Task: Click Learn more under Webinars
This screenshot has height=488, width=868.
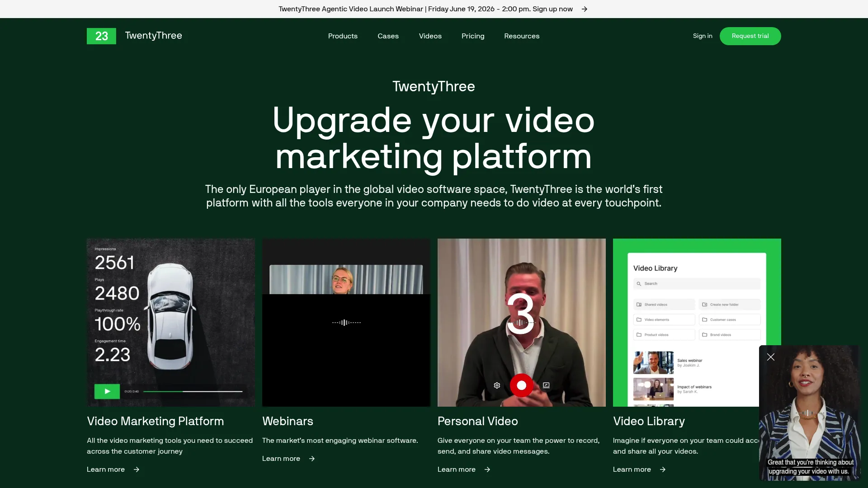Action: [x=281, y=459]
